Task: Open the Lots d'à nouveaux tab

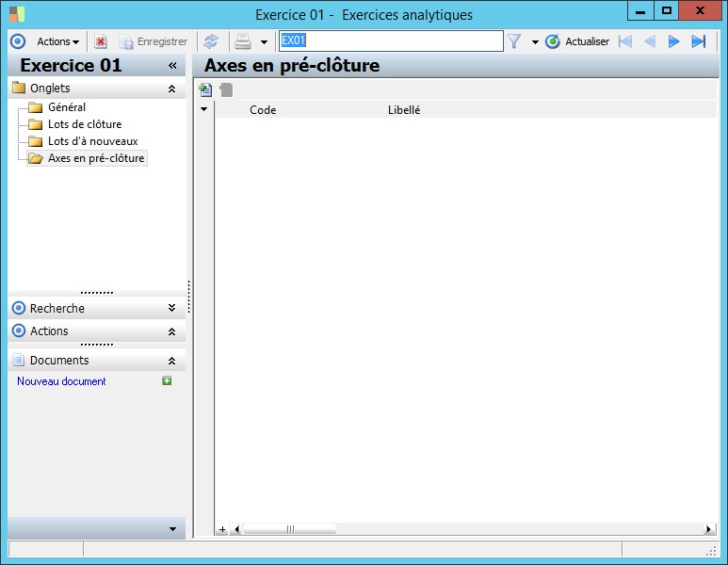Action: point(83,141)
